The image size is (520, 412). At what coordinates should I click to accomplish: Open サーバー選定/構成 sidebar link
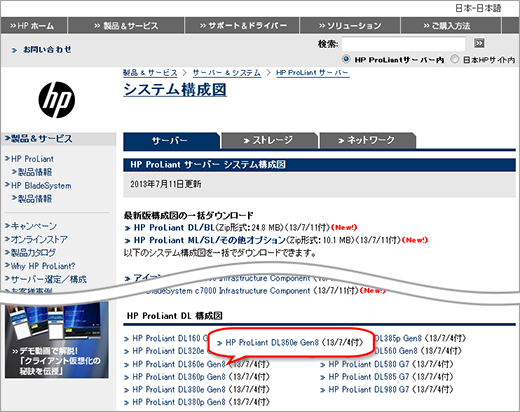pyautogui.click(x=49, y=279)
